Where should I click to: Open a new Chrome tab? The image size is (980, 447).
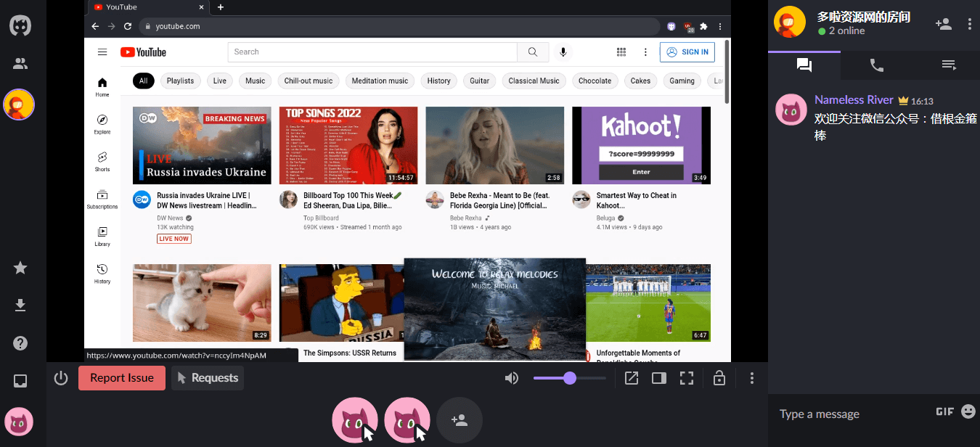(221, 7)
